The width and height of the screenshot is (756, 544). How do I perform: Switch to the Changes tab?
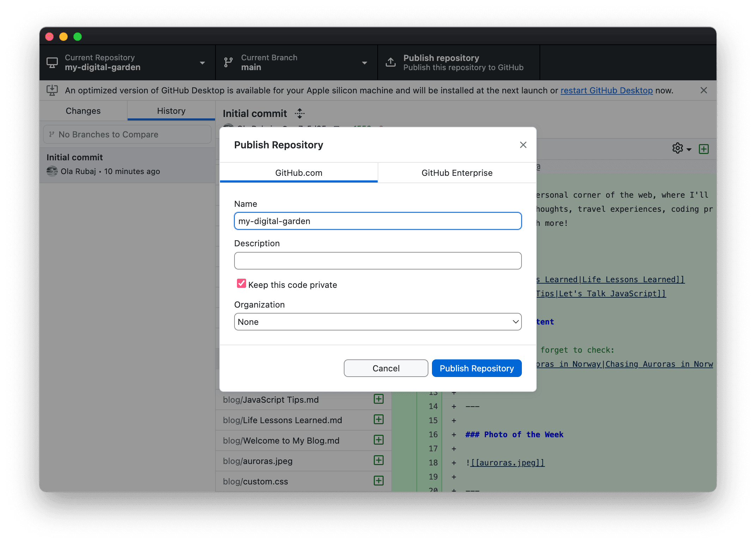tap(83, 111)
